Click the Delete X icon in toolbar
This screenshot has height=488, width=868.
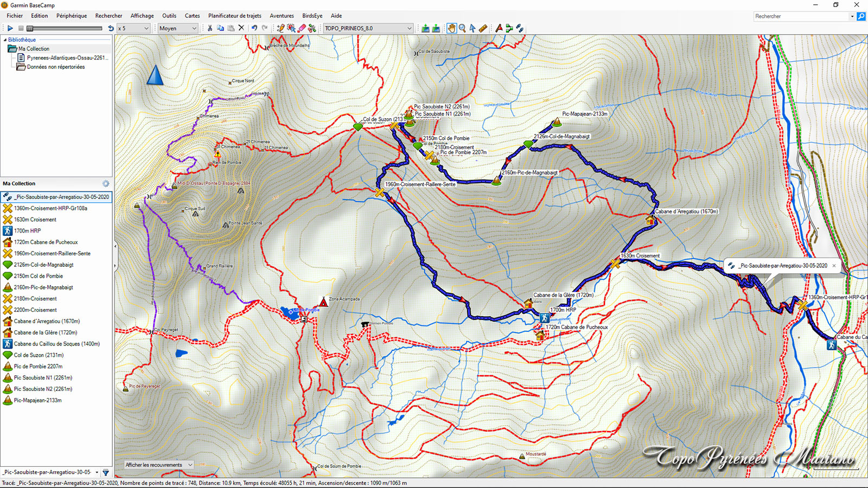241,28
